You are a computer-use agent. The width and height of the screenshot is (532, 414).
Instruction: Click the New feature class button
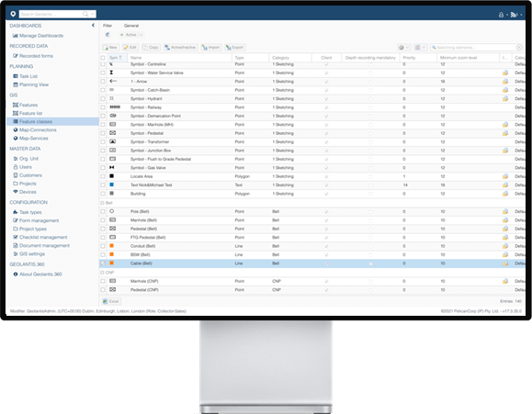pyautogui.click(x=110, y=48)
